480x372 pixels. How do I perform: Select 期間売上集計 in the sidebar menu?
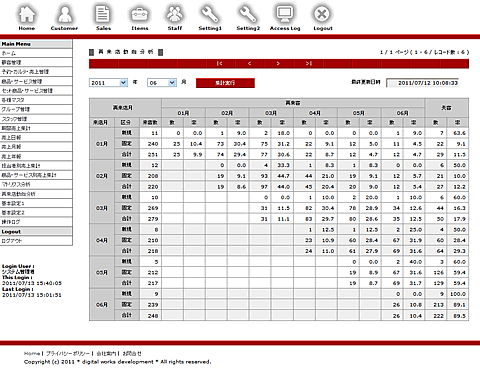[36, 128]
